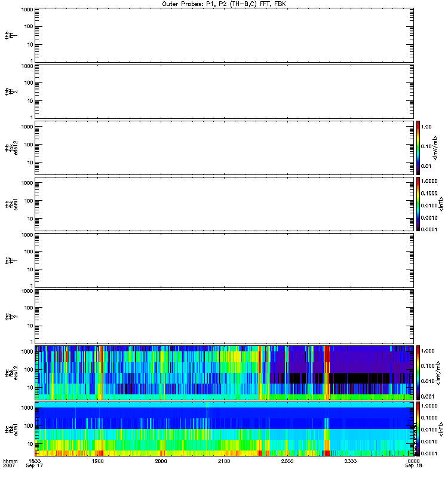Click the black low-power band in thc edc12 spectrogram
Image resolution: width=448 pixels, height=478 pixels.
pyautogui.click(x=360, y=378)
